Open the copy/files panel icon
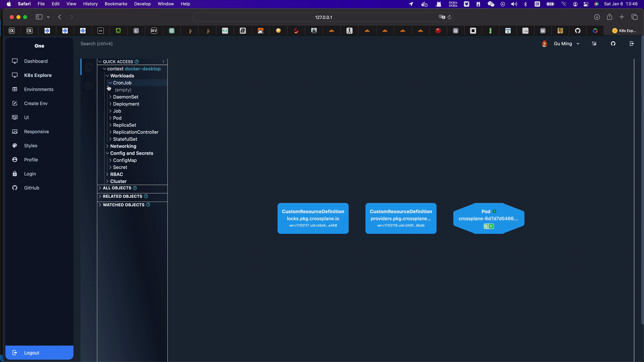 89,67
